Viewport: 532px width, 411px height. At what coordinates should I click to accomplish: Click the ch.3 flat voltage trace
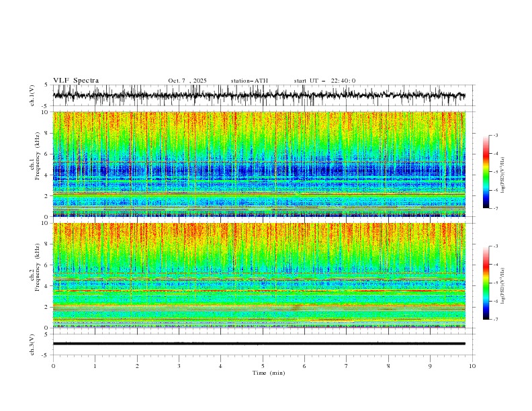pyautogui.click(x=259, y=344)
